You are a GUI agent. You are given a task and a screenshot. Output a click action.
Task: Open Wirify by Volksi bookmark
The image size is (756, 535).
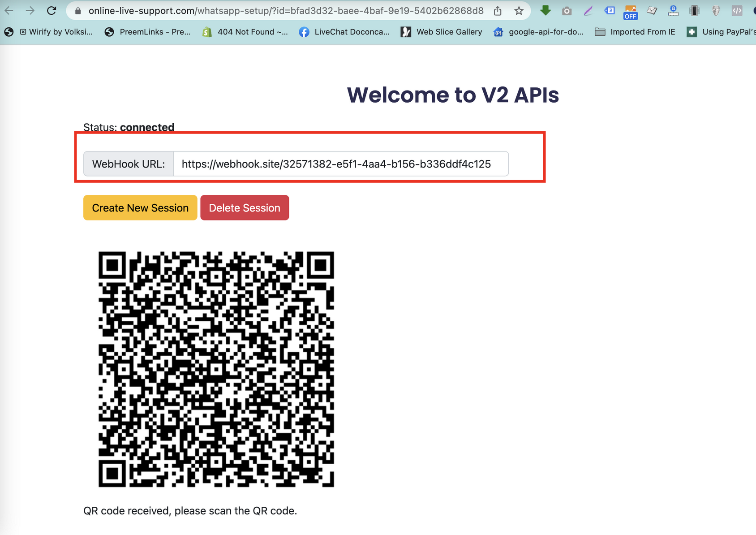click(x=48, y=32)
